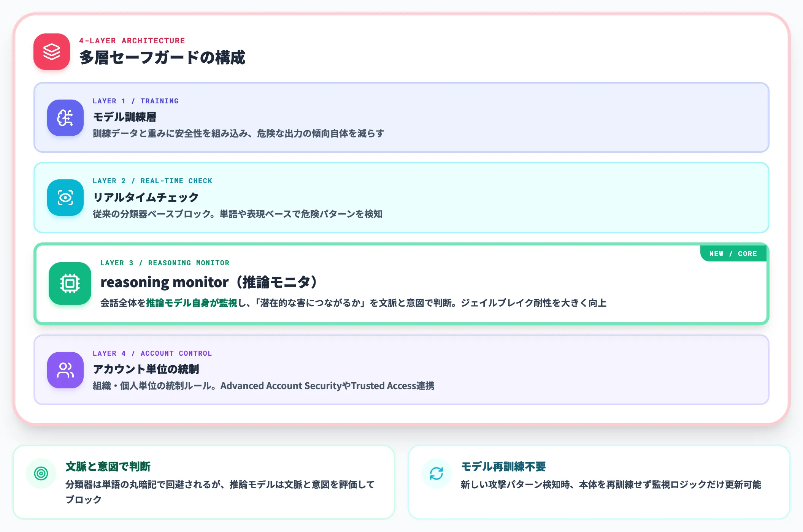The height and width of the screenshot is (532, 803).
Task: Click the NEW / CORE badge
Action: (733, 254)
